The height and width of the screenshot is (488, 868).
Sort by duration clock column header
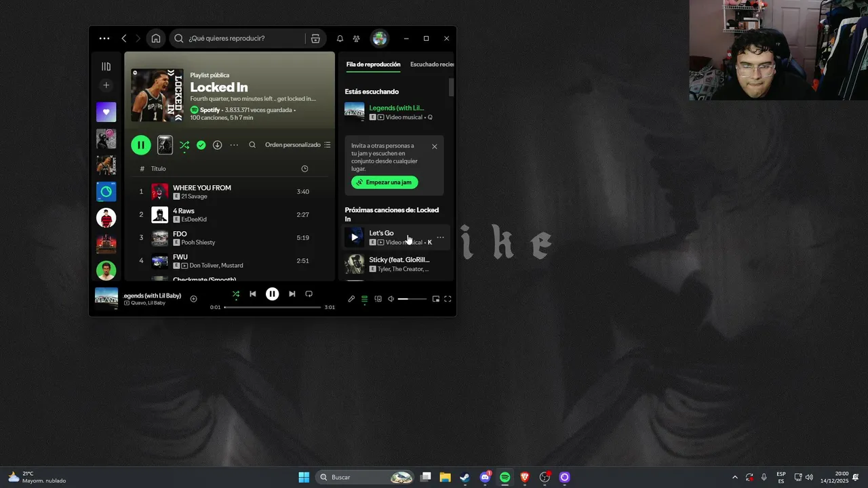point(304,169)
